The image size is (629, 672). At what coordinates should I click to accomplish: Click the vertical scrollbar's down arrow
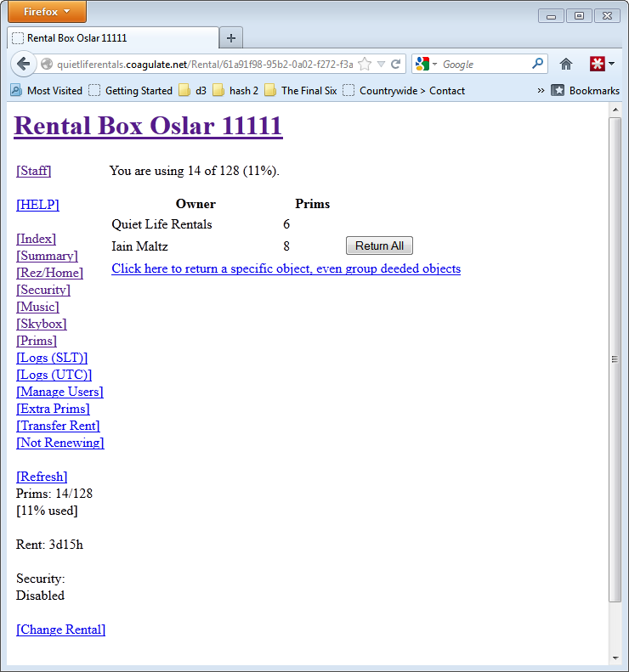pos(615,658)
